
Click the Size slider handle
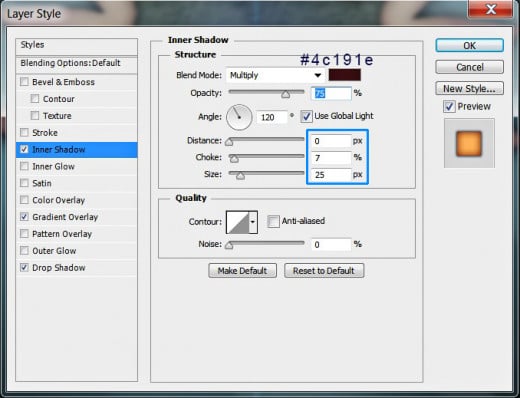click(240, 176)
